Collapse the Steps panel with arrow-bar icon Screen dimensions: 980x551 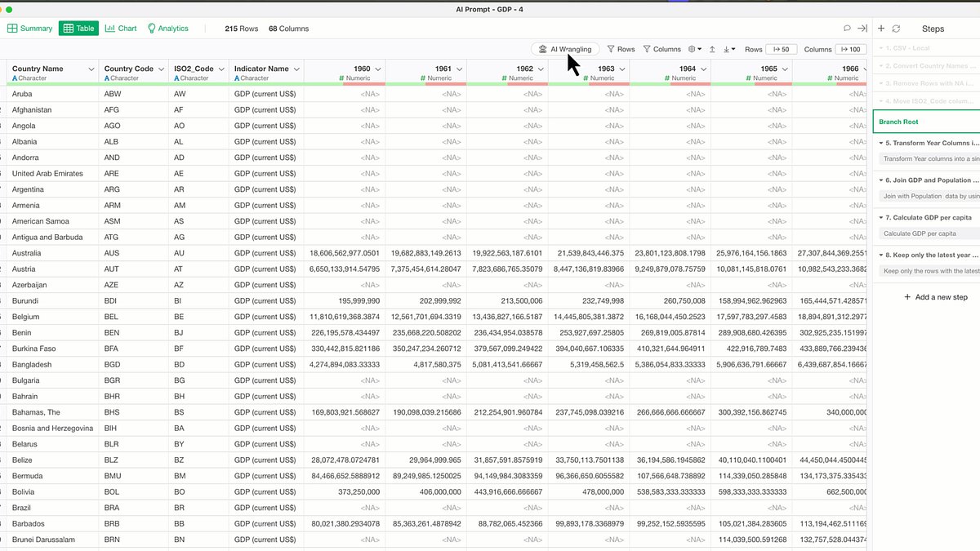(x=862, y=28)
